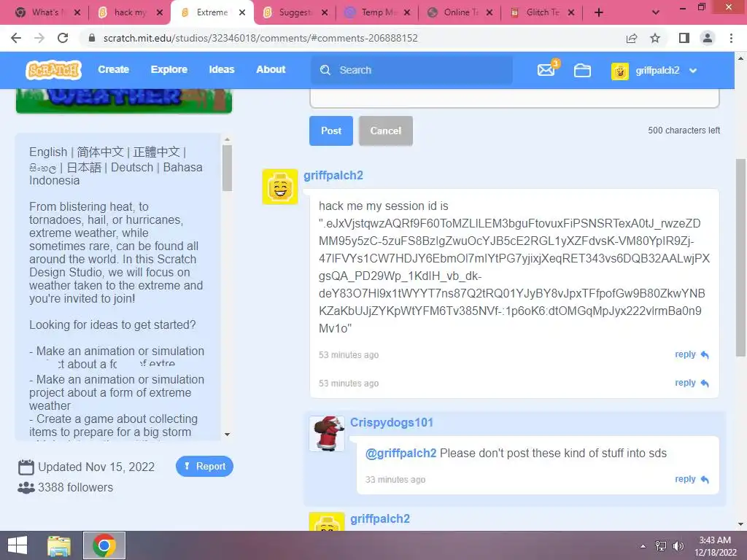The height and width of the screenshot is (560, 747).
Task: Go back with browser back arrow
Action: click(x=16, y=38)
